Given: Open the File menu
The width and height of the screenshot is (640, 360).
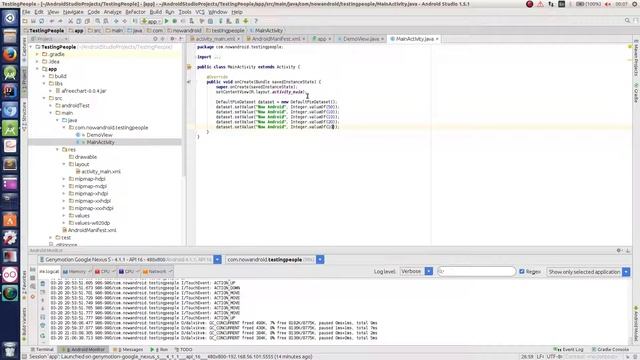Looking at the screenshot, I should pos(26,12).
